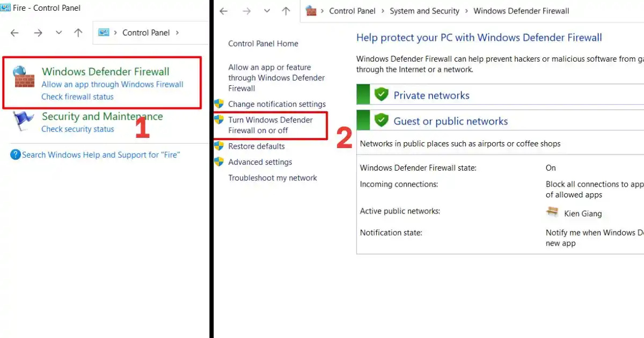Click the Security and Maintenance flag icon
Screen dimensions: 644x338
[x=23, y=121]
